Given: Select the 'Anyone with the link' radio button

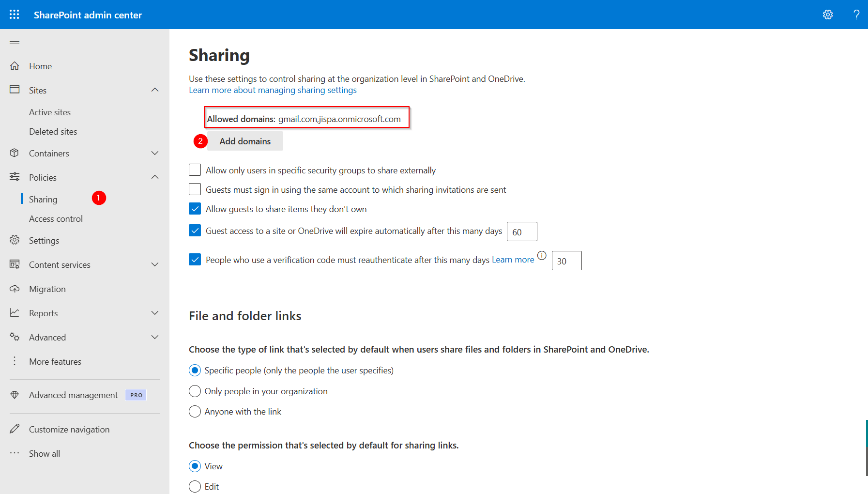Looking at the screenshot, I should pyautogui.click(x=195, y=411).
